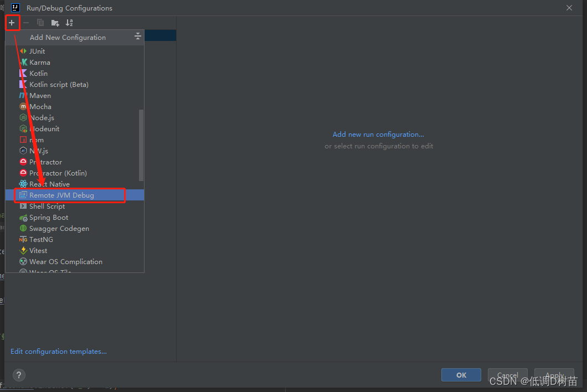Screen dimensions: 587x392
Task: Choose Maven from the configuration list
Action: tap(75, 95)
